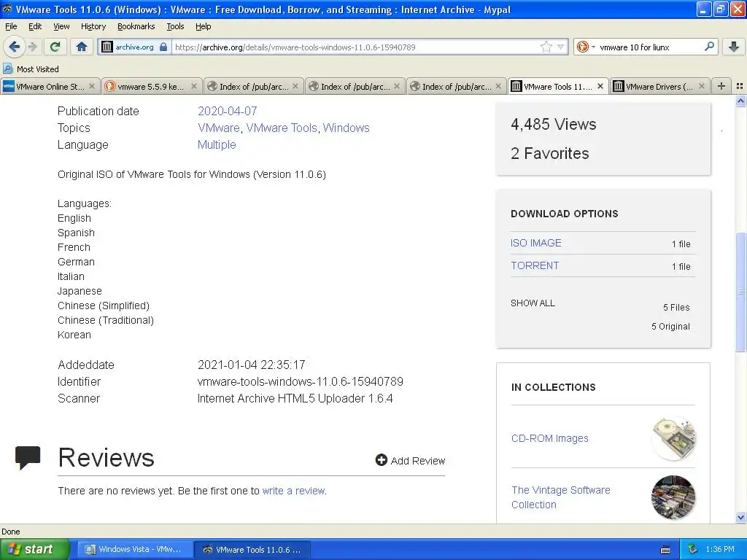Click the write a review link
Viewport: 747px width, 560px height.
293,491
